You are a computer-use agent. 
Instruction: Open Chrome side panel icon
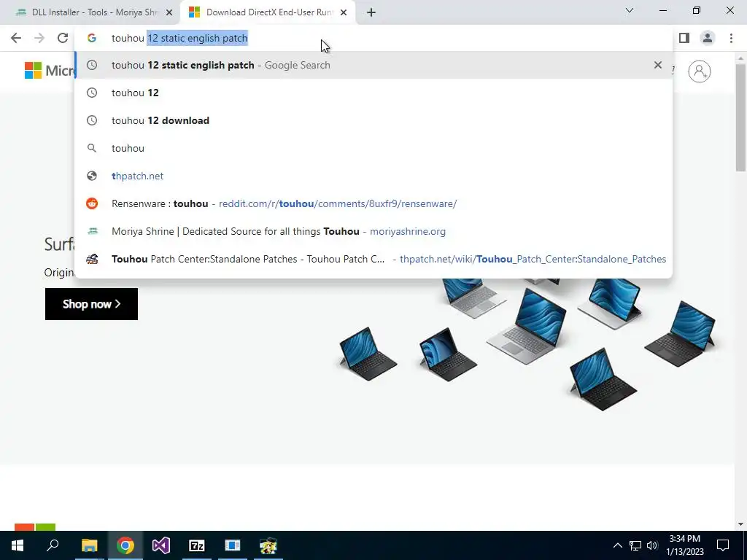[684, 38]
